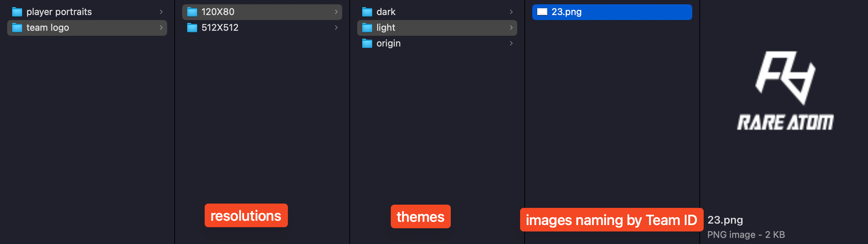Expand the team logo chevron
Screen dimensions: 868x244
click(161, 28)
